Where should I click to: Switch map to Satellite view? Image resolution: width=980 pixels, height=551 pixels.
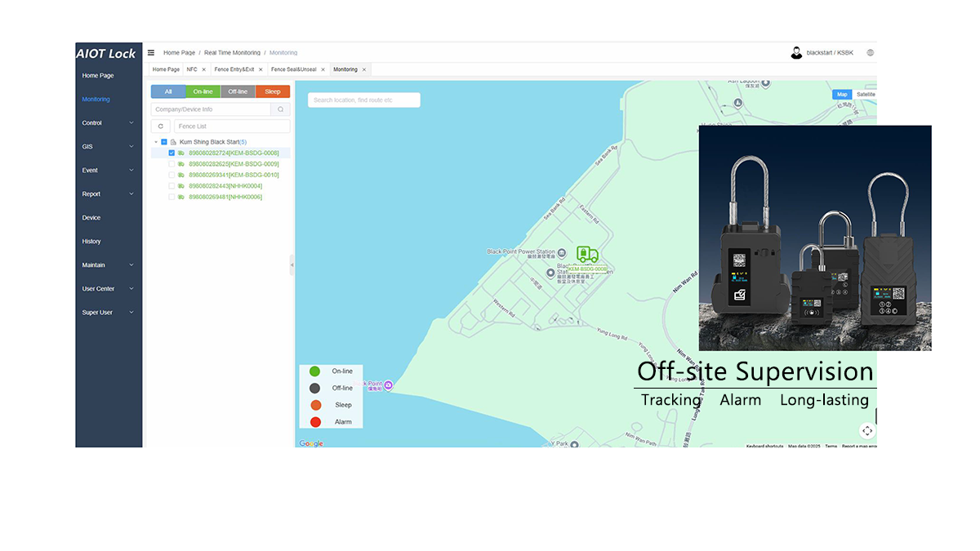[x=865, y=95]
